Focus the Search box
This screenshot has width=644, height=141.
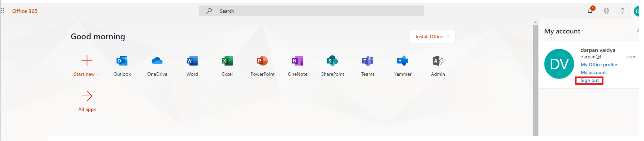312,11
